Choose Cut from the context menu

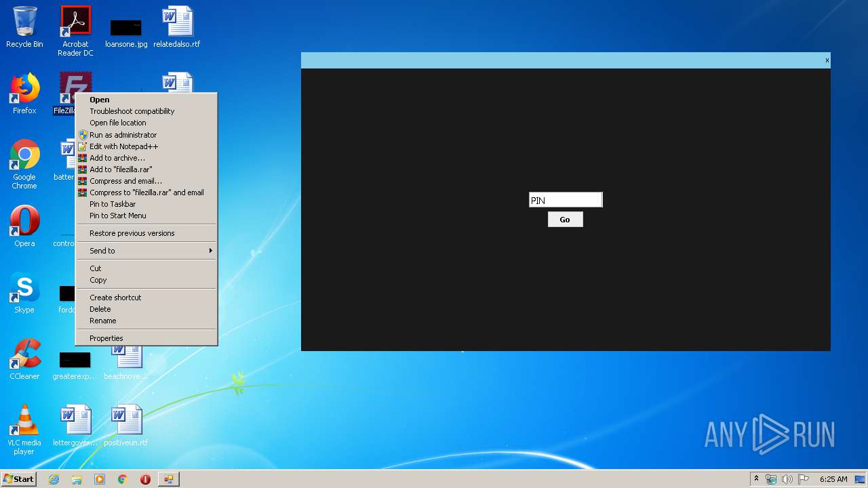click(146, 268)
